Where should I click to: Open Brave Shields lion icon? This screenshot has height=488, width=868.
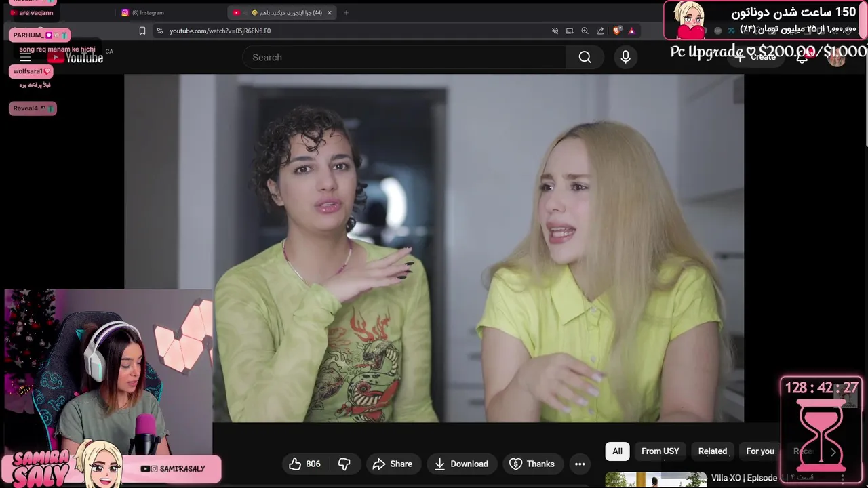617,30
